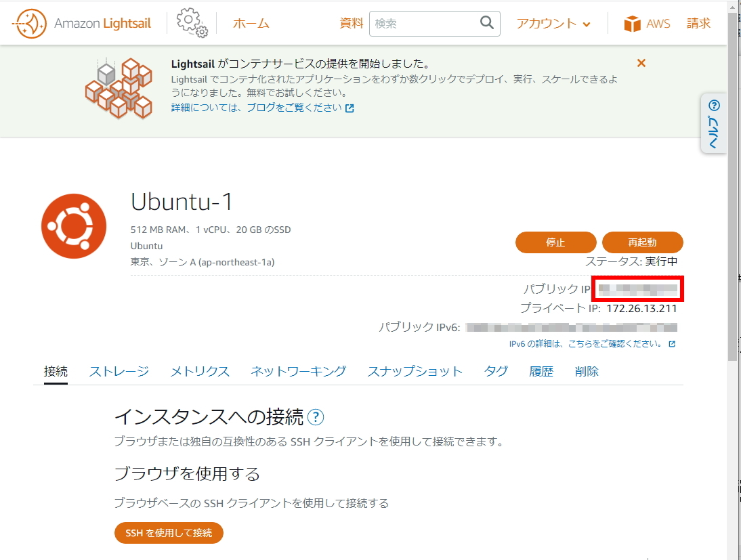Switch to the タグ tab
741x560 pixels.
pyautogui.click(x=496, y=372)
